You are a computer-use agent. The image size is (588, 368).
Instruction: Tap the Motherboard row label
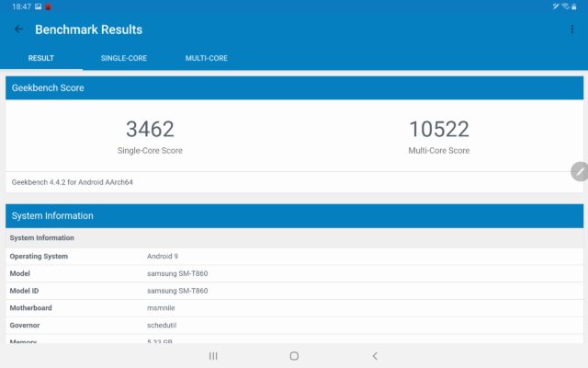pos(30,308)
